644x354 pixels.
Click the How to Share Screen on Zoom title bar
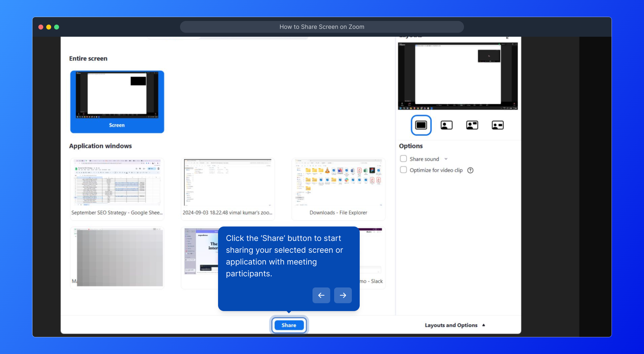tap(322, 27)
